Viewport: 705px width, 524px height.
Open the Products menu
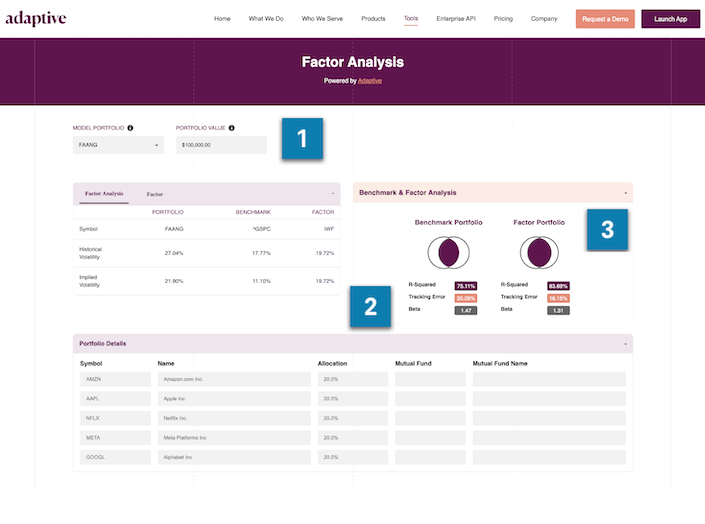(x=373, y=18)
